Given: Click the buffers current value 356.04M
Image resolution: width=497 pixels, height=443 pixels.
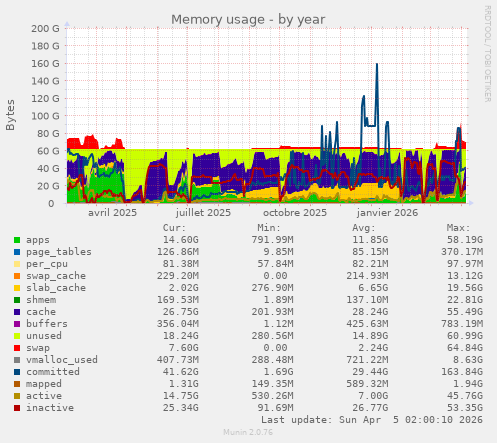Looking at the screenshot, I should 178,324.
